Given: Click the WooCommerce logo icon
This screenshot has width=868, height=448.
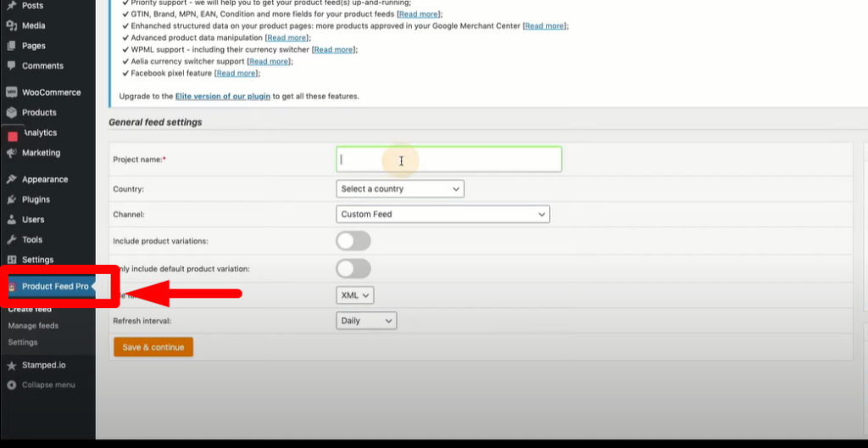Looking at the screenshot, I should pos(11,92).
